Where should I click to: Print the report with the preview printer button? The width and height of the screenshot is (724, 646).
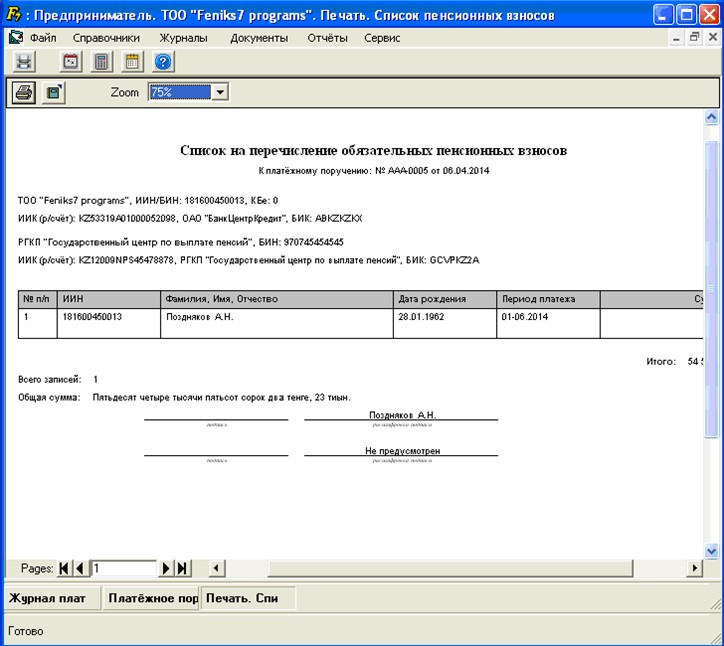pyautogui.click(x=24, y=93)
